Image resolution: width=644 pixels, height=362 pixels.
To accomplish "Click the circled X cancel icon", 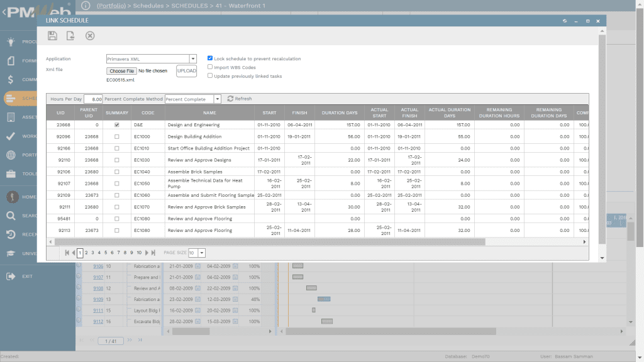I will pos(90,36).
